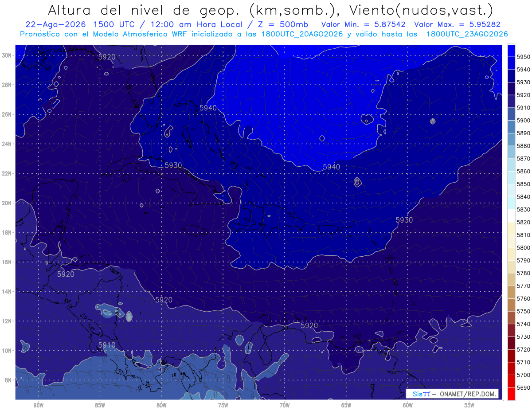Click 5690 on the color scale

(524, 388)
